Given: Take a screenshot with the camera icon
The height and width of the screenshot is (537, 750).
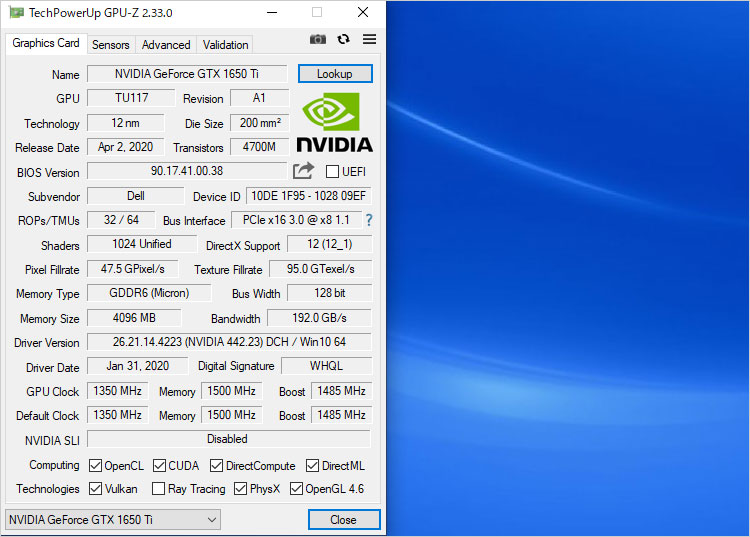Looking at the screenshot, I should (318, 39).
